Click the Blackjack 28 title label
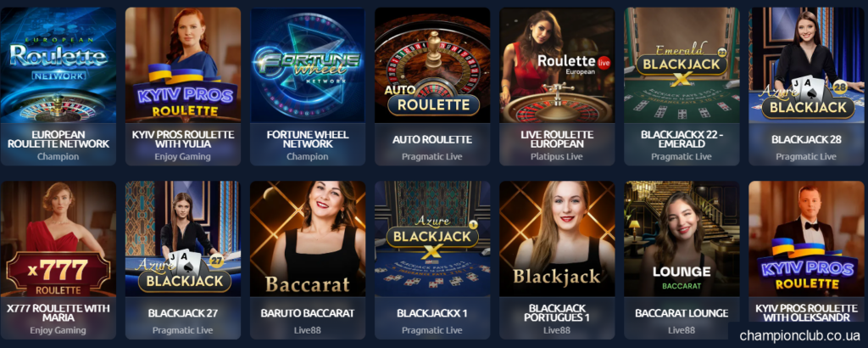 (x=807, y=140)
